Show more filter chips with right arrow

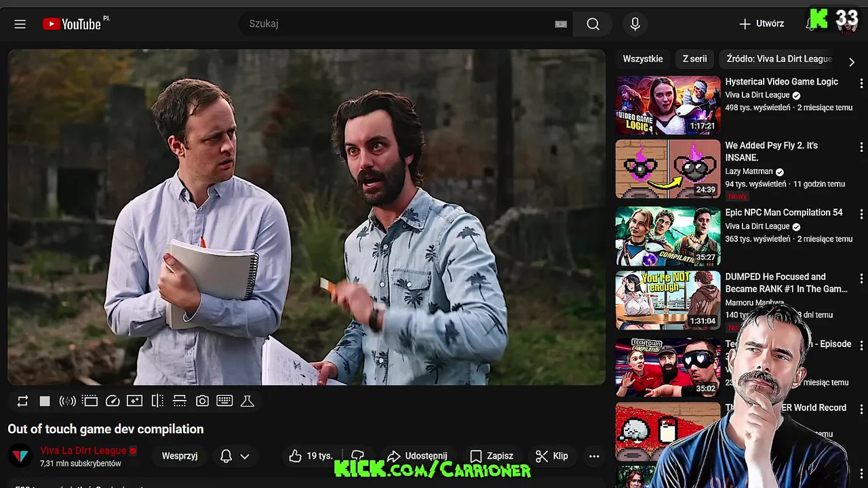[852, 62]
